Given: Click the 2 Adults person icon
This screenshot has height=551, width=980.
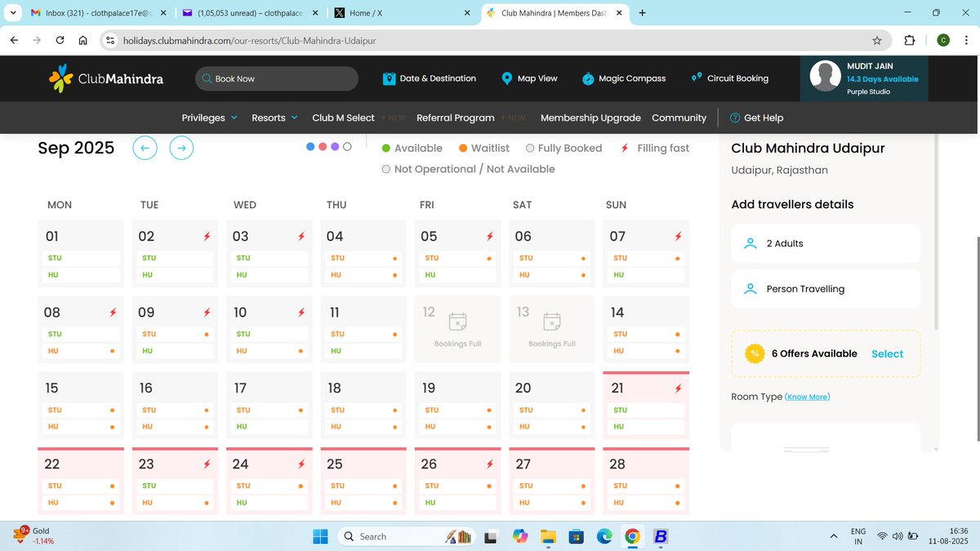Looking at the screenshot, I should [751, 243].
